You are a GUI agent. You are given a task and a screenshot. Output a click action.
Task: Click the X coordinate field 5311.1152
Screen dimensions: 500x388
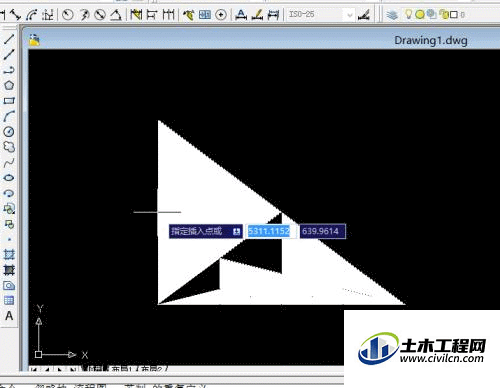click(x=270, y=231)
